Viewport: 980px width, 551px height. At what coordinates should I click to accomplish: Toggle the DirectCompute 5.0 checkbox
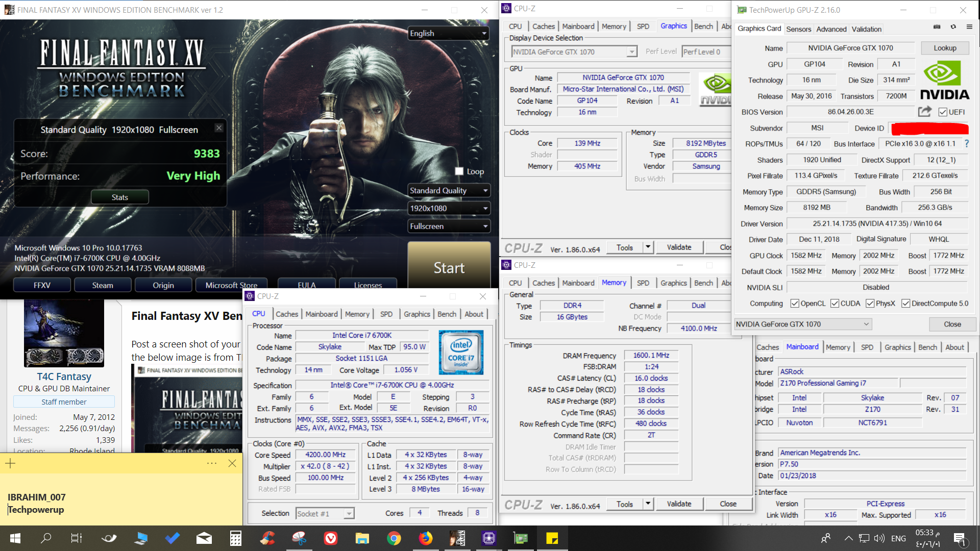[906, 304]
